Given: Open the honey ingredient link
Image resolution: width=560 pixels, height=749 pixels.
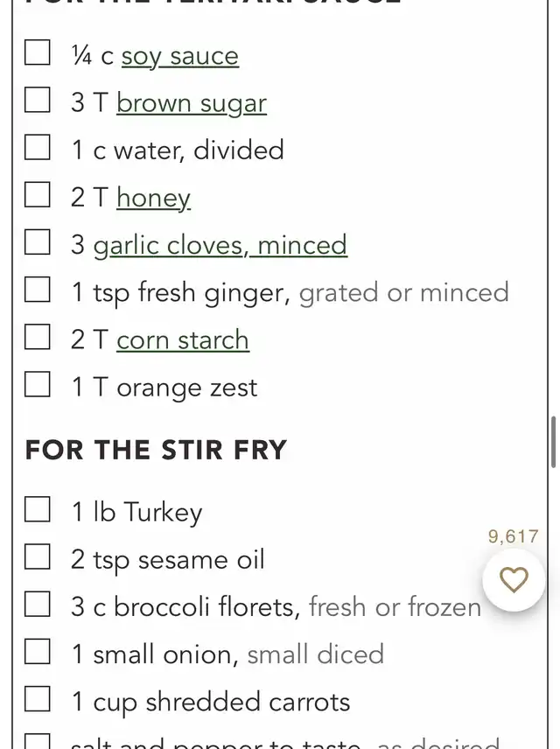Looking at the screenshot, I should click(x=153, y=199).
